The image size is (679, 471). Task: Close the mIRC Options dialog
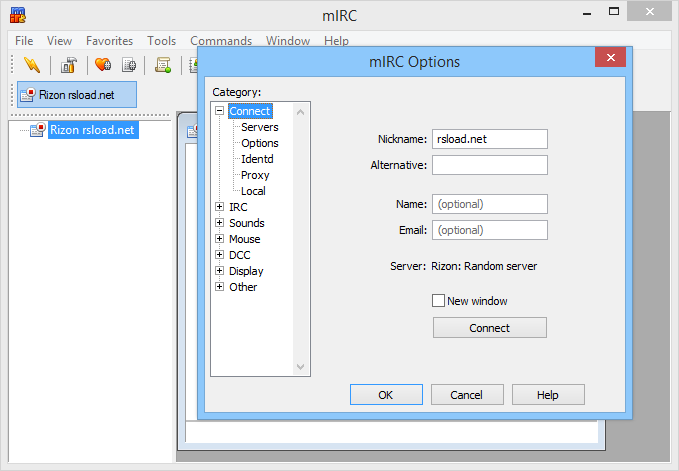click(x=611, y=57)
